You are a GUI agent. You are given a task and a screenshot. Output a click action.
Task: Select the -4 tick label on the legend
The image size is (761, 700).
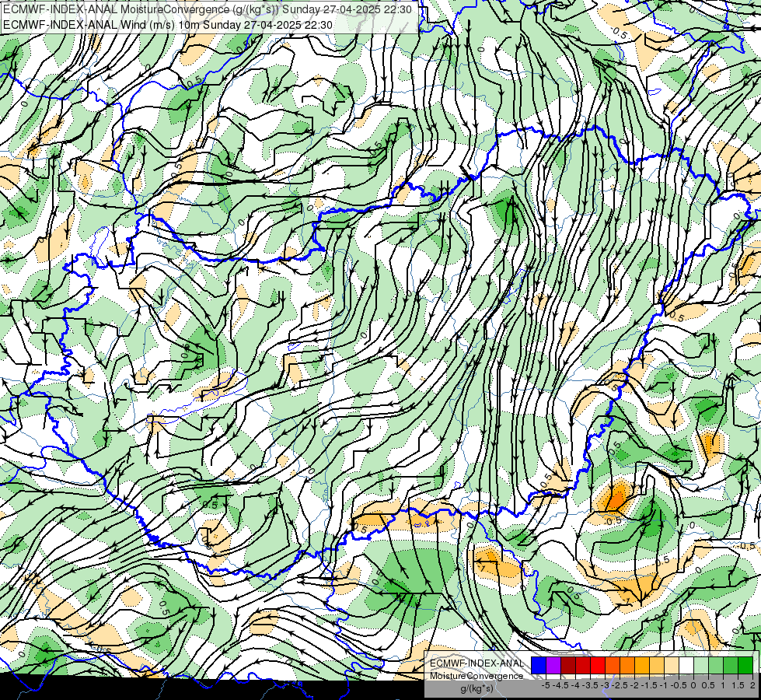click(575, 685)
